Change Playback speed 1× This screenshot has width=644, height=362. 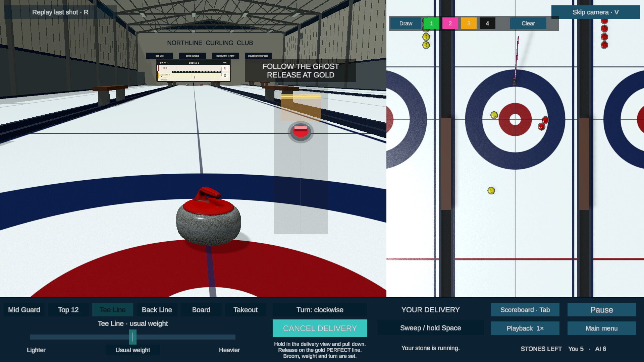pos(525,328)
